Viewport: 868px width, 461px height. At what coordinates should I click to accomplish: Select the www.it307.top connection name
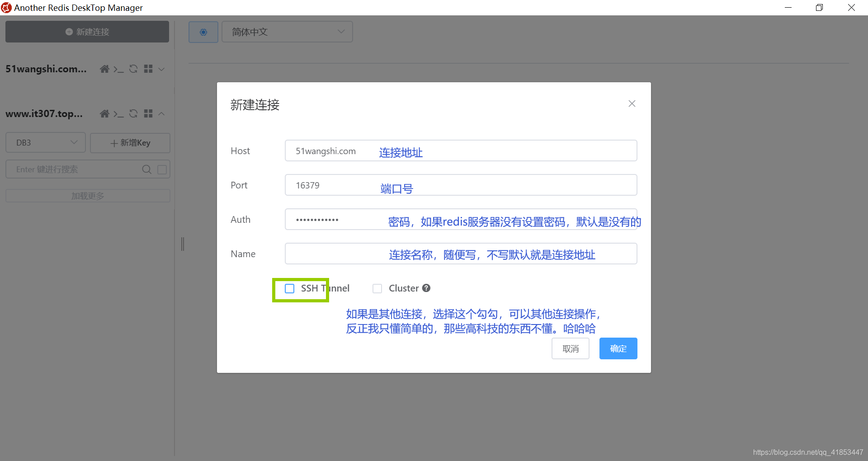(44, 114)
